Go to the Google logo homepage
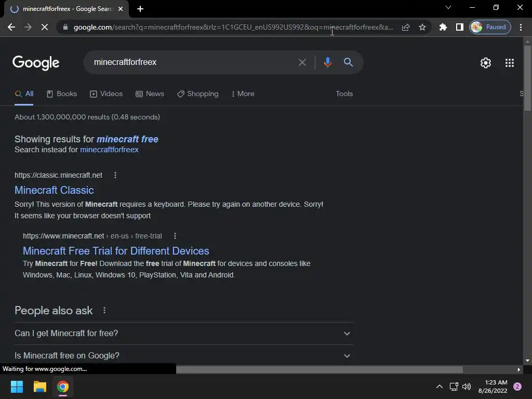Image resolution: width=532 pixels, height=399 pixels. coord(36,63)
